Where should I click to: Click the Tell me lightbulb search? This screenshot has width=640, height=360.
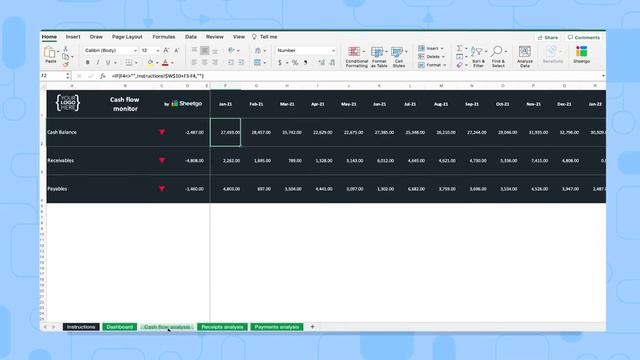coord(254,37)
